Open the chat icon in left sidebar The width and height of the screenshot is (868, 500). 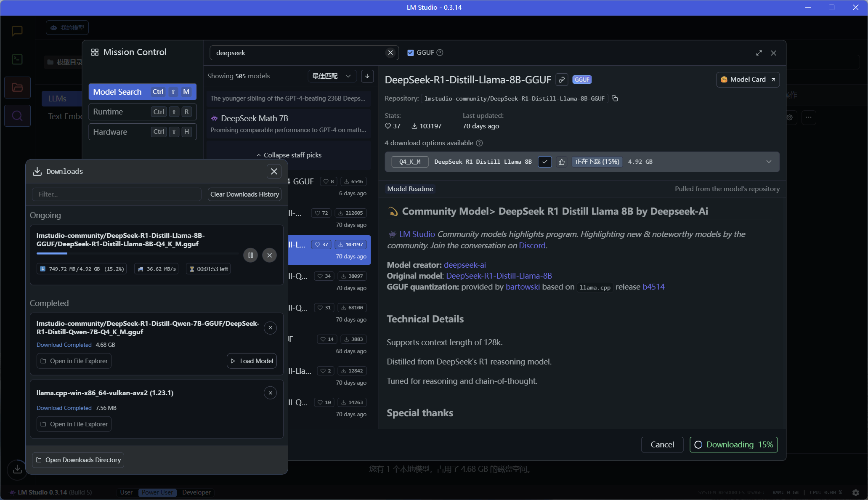[x=17, y=31]
